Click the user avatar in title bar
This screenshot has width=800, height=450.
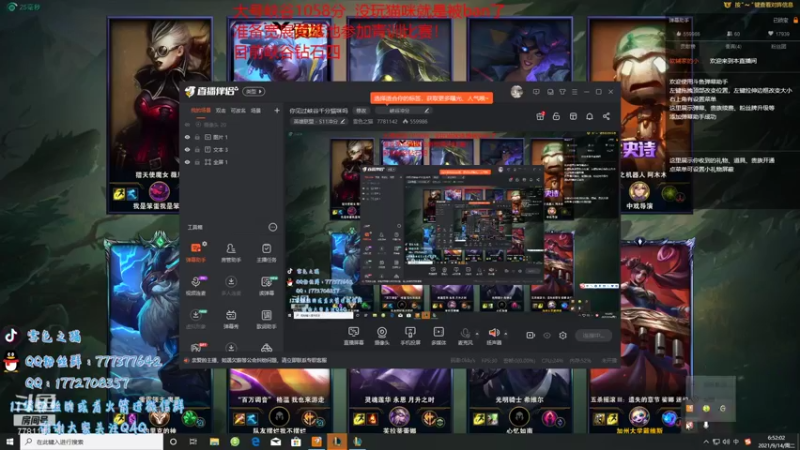(x=517, y=92)
